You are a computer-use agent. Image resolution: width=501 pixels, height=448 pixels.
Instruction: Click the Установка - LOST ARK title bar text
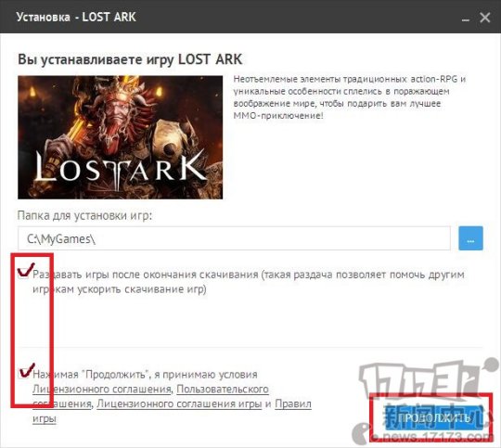76,17
